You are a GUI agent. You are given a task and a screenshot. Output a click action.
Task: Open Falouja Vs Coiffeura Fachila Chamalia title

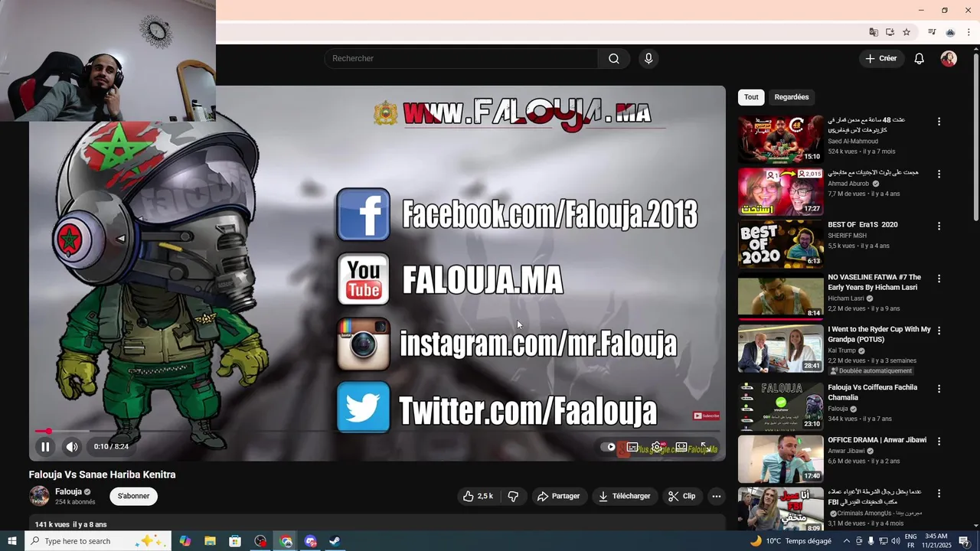pos(873,393)
